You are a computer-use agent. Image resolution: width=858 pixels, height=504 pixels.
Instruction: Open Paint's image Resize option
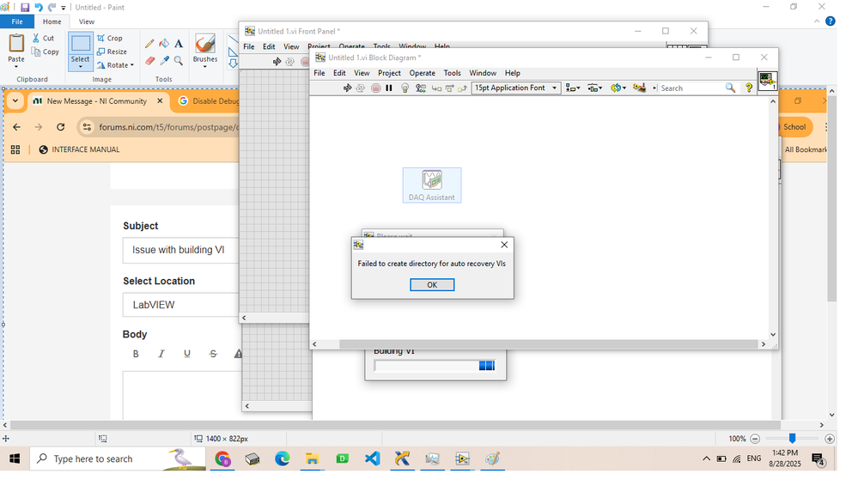coord(112,52)
